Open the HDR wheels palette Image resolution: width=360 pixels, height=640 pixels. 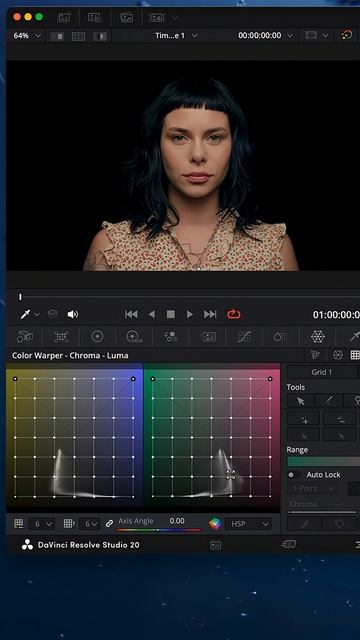tap(134, 337)
